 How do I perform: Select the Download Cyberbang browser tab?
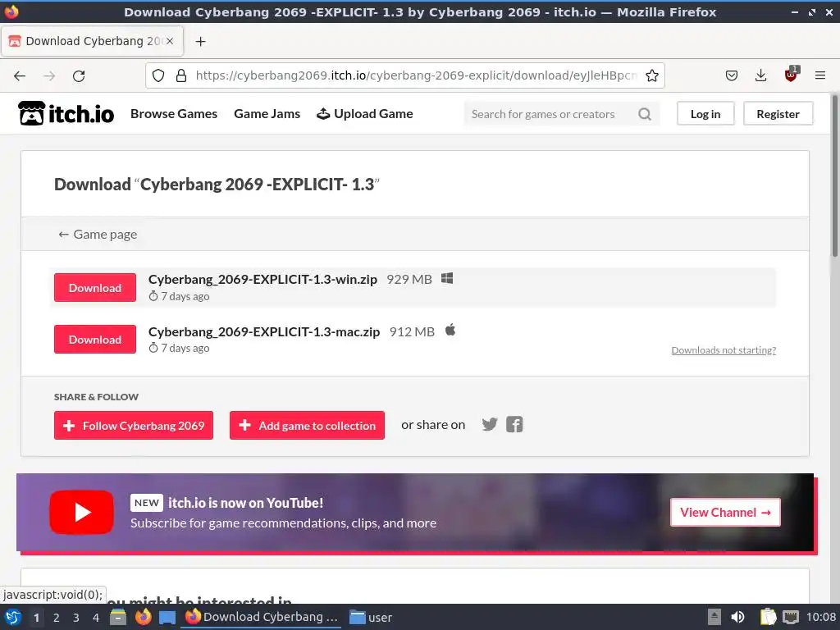pyautogui.click(x=92, y=41)
